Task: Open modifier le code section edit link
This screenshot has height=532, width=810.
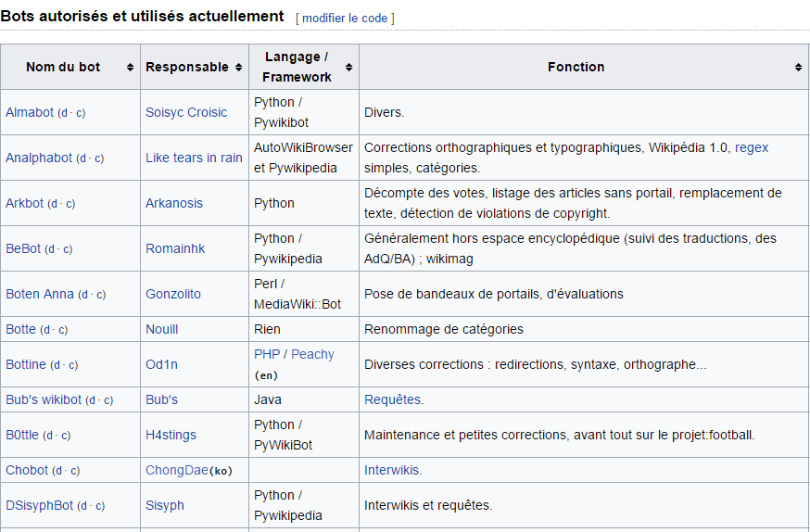Action: pos(345,19)
